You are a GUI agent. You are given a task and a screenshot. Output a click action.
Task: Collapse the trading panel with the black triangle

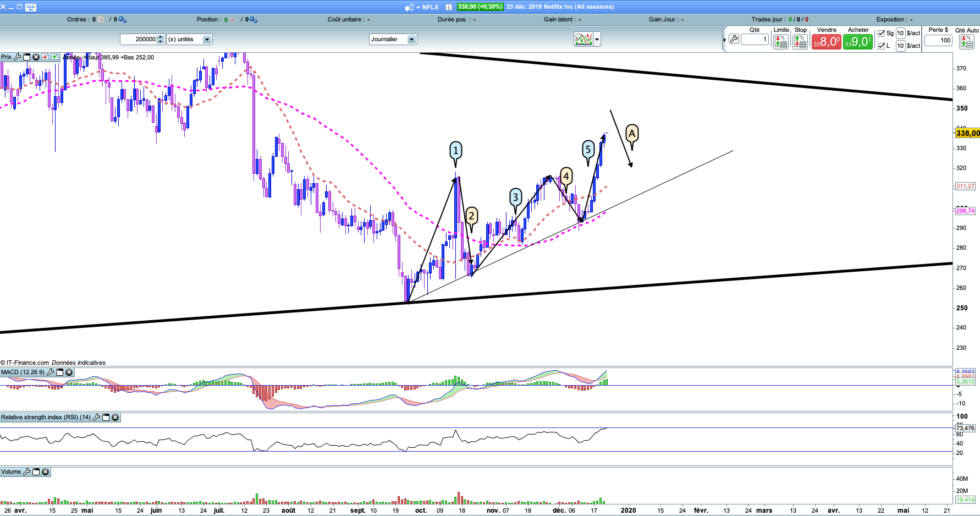724,40
